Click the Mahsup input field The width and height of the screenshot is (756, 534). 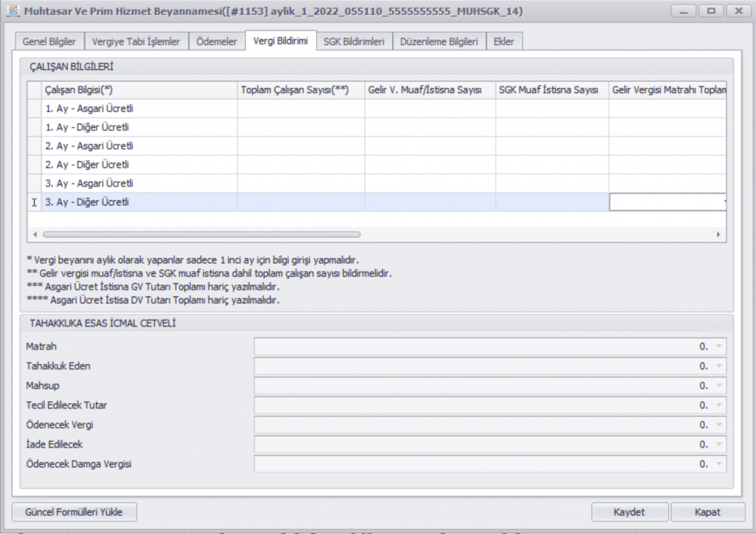(480, 386)
